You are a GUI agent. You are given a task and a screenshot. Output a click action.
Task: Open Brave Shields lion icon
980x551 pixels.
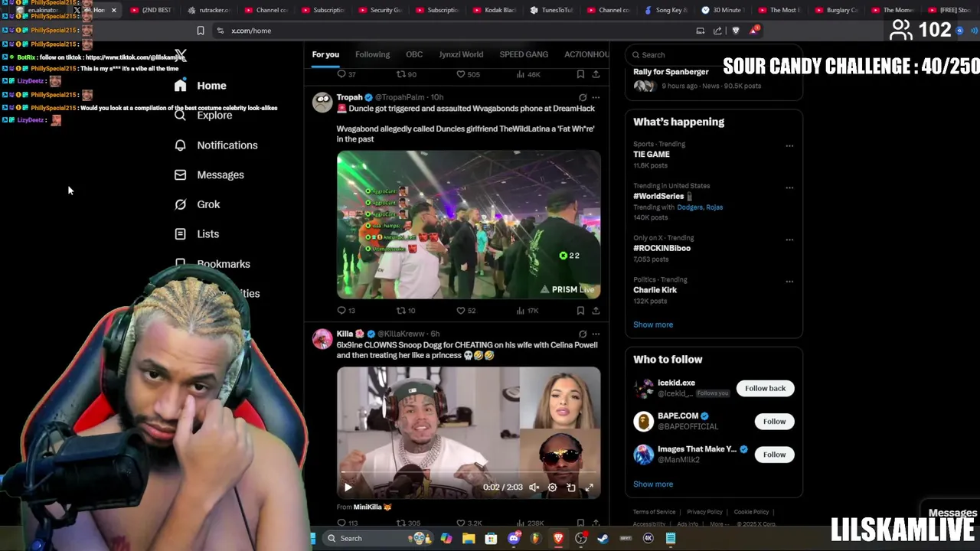[x=736, y=31]
